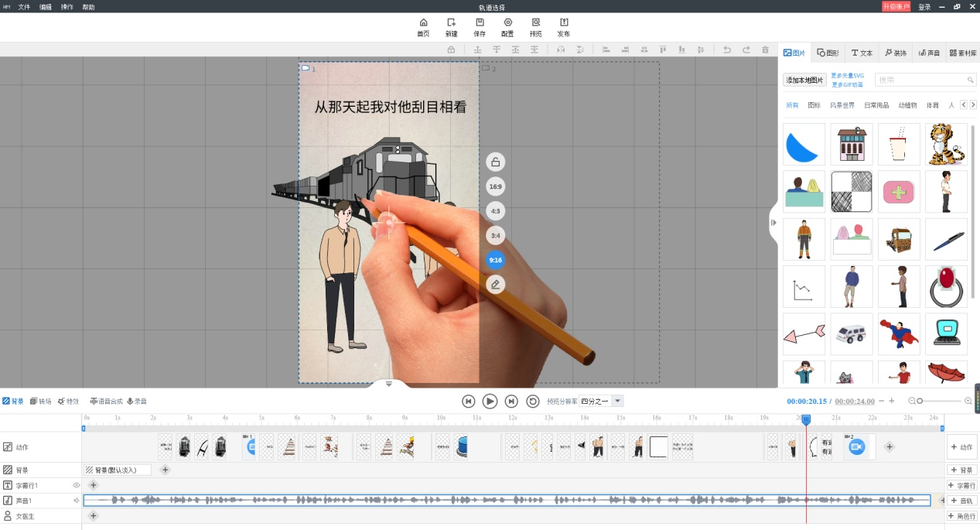Click the 添加本地图片 button
The width and height of the screenshot is (980, 530).
[x=805, y=80]
